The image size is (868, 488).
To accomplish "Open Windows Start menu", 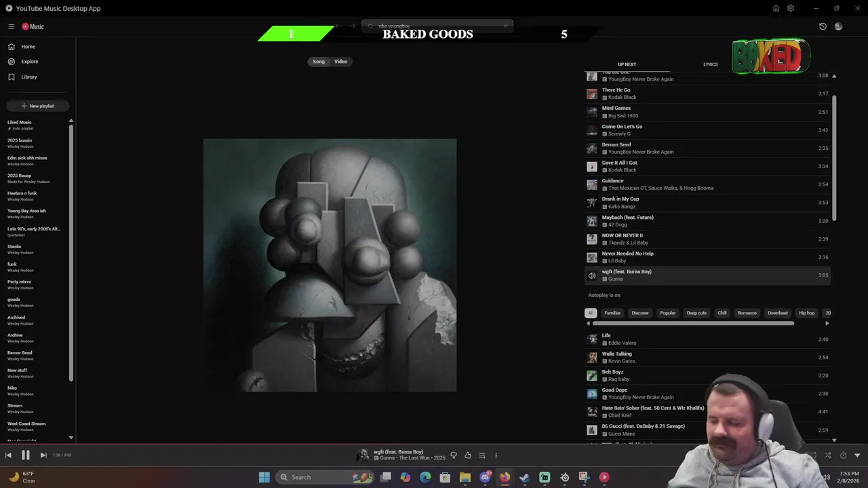I will pyautogui.click(x=264, y=477).
